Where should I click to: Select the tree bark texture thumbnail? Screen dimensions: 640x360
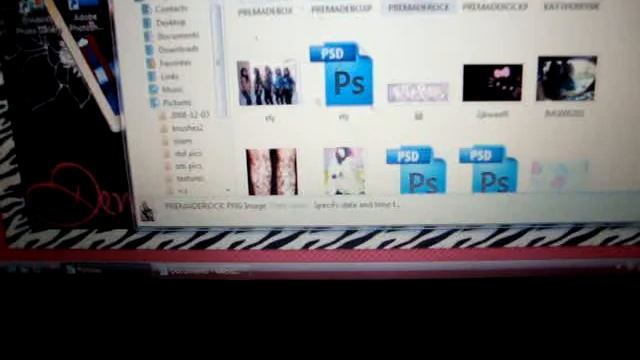click(271, 171)
